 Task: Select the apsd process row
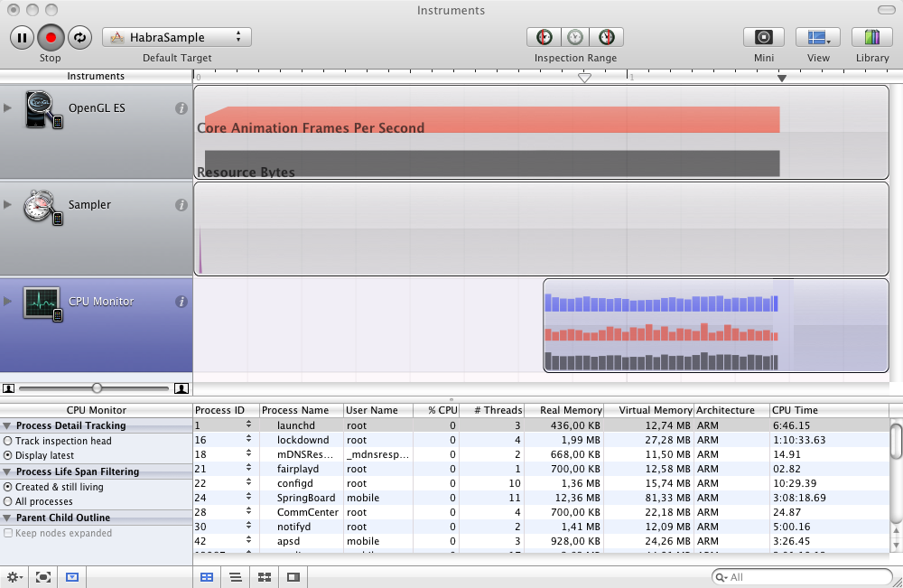coord(541,541)
